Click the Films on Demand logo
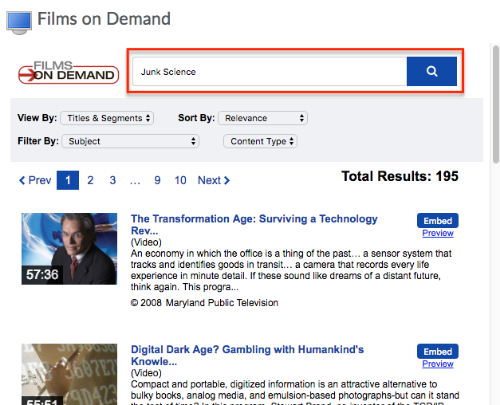 click(x=68, y=72)
